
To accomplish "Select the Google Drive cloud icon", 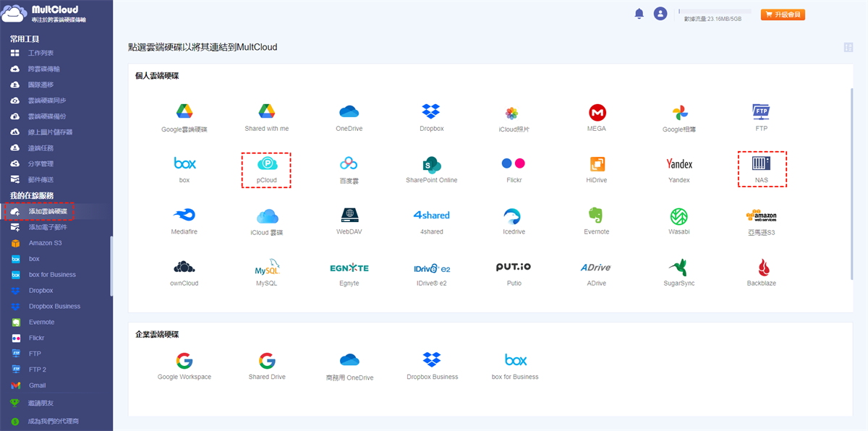I will tap(184, 111).
